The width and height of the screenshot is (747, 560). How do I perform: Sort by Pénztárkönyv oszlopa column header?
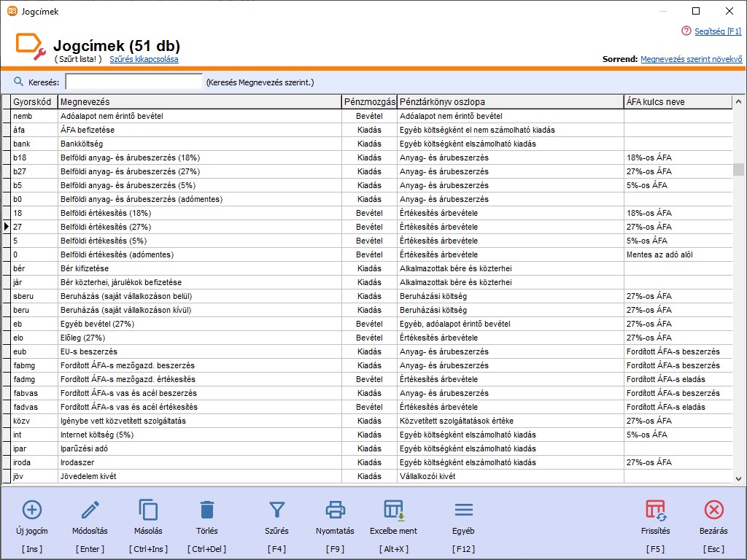pos(510,102)
